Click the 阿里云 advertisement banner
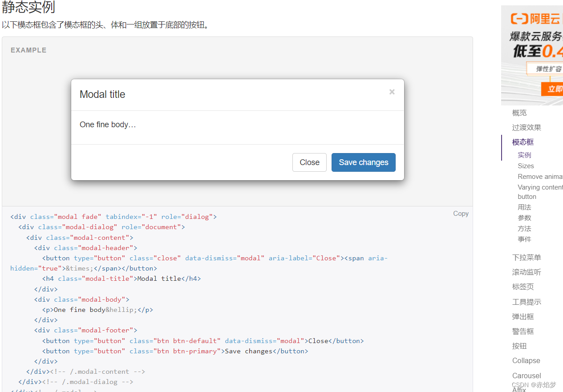Screen dimensions: 563x392 pyautogui.click(x=532, y=55)
